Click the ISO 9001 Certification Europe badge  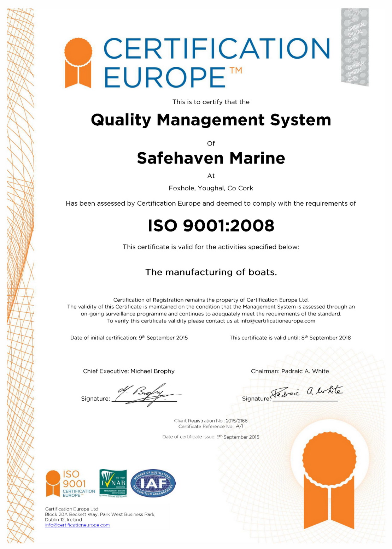click(70, 484)
